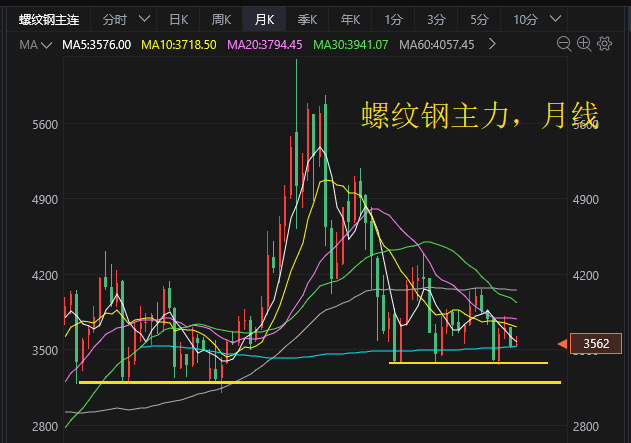Click the 4900 label on left axis
The image size is (631, 443).
pyautogui.click(x=45, y=200)
